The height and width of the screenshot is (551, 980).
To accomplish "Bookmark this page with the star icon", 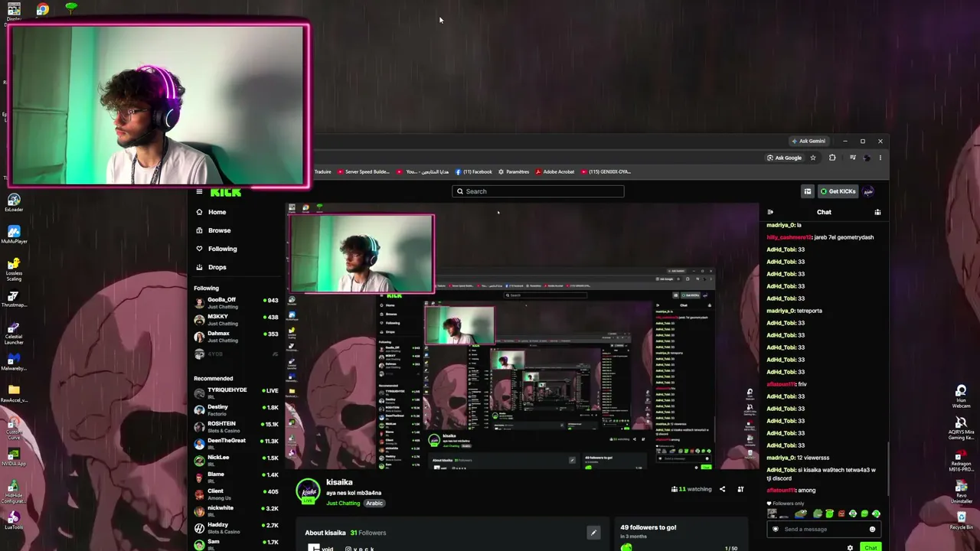I will click(813, 158).
